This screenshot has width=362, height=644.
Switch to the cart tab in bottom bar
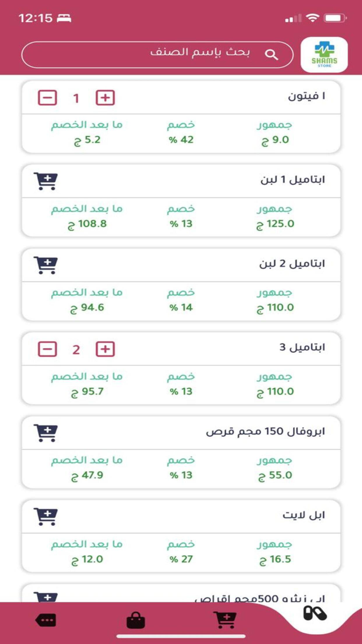click(224, 619)
